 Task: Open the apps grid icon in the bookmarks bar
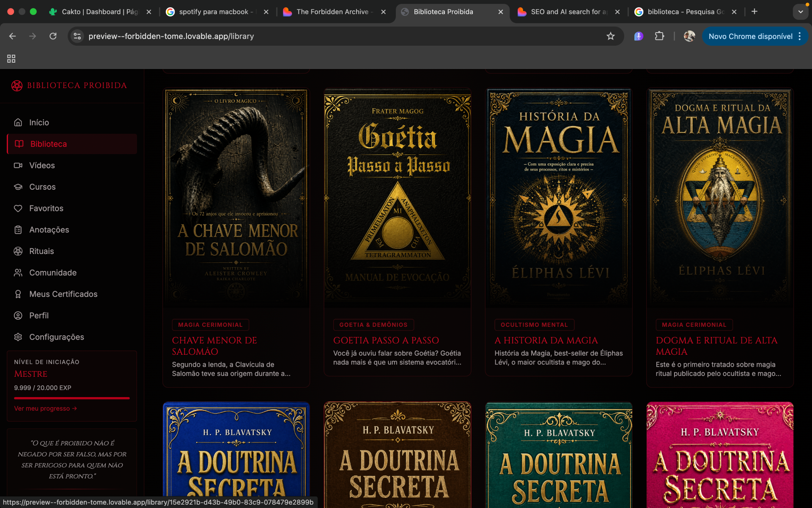[x=11, y=59]
